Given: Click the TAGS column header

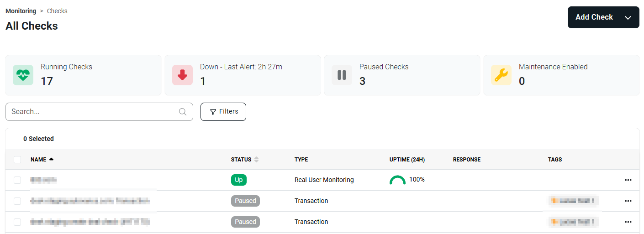Looking at the screenshot, I should (x=555, y=160).
